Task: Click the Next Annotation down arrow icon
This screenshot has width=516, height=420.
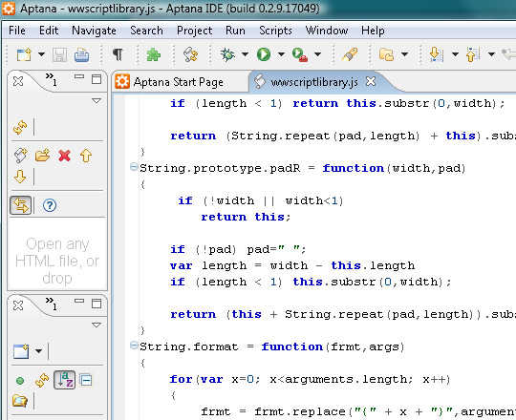Action: 437,54
